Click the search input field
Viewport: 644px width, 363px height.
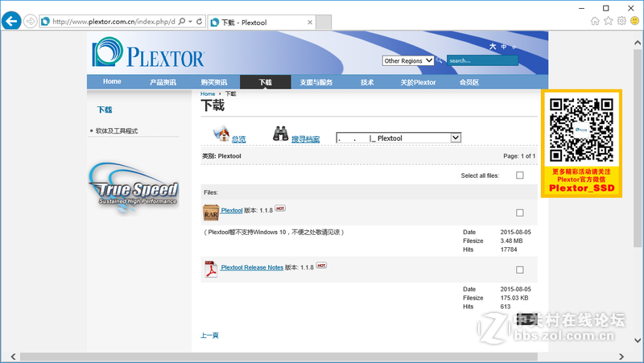tap(482, 60)
